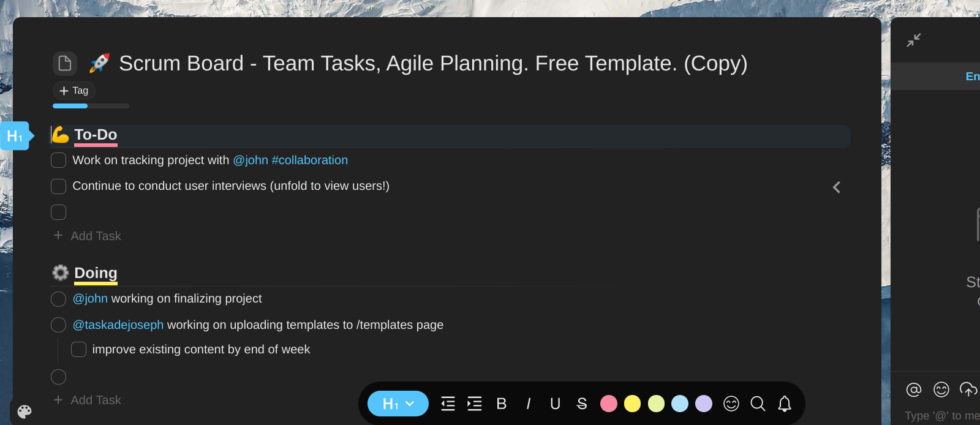Open the H1 heading style dropdown
Viewport: 980px width, 425px height.
click(x=398, y=404)
